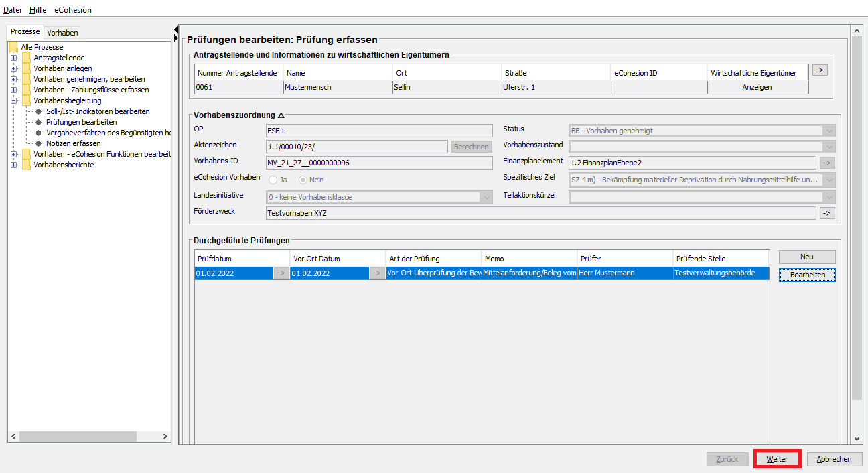Screen dimensions: 868x473
Task: Open the Landesinitiative dropdown
Action: [486, 197]
